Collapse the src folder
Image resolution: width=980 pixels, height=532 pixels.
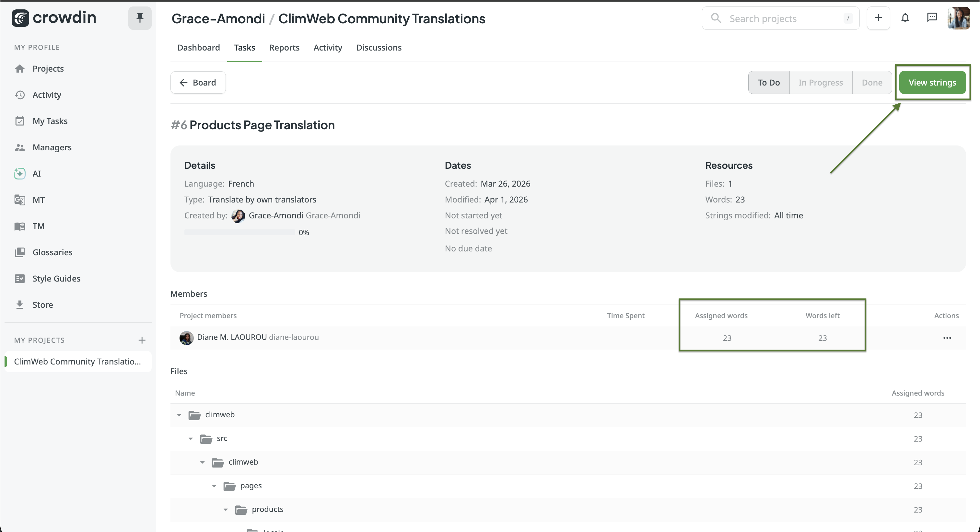point(191,438)
